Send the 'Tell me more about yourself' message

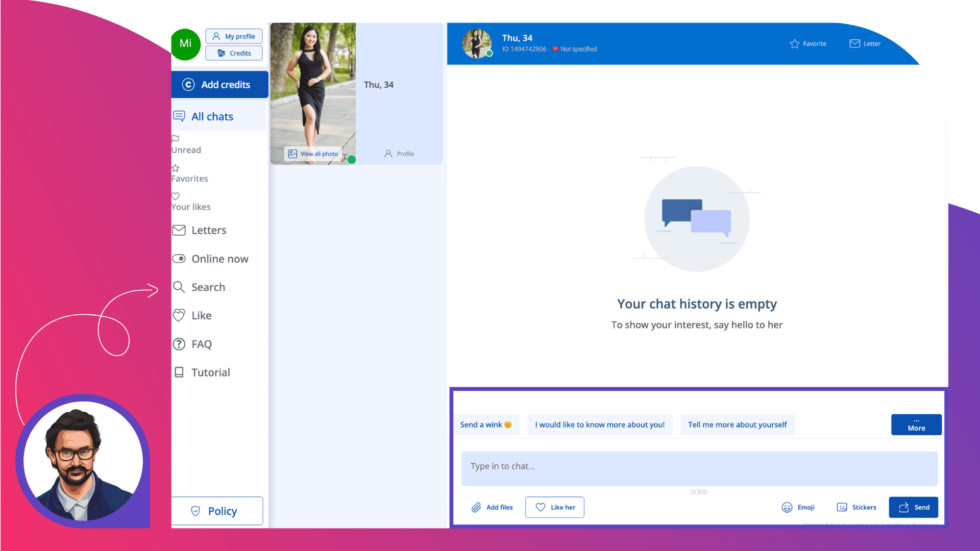pyautogui.click(x=737, y=424)
